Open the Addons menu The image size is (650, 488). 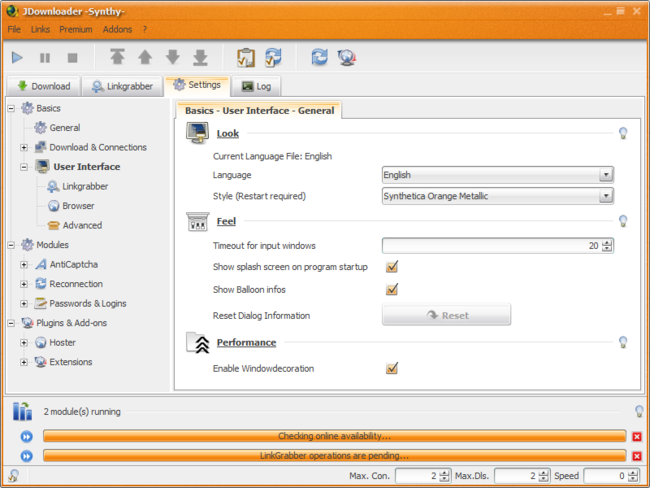coord(117,29)
